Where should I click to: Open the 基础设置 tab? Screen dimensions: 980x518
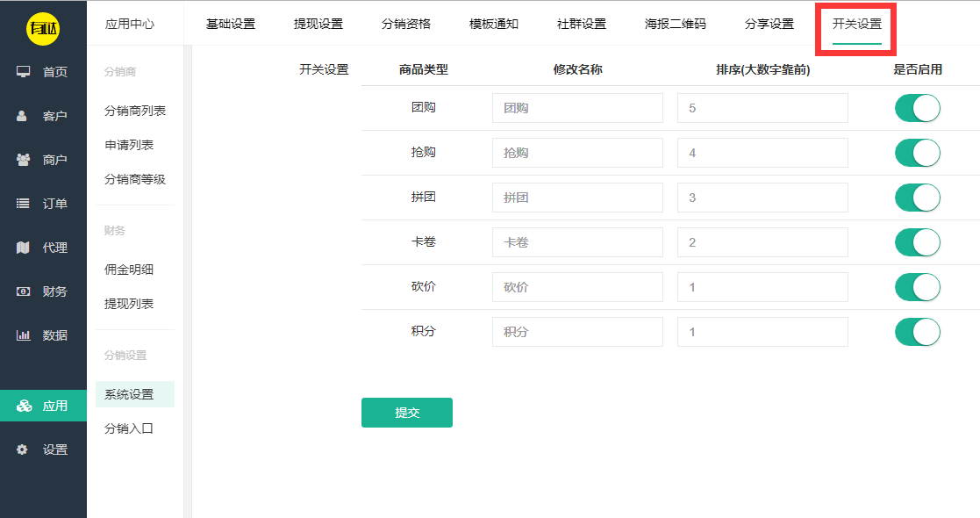pyautogui.click(x=231, y=24)
